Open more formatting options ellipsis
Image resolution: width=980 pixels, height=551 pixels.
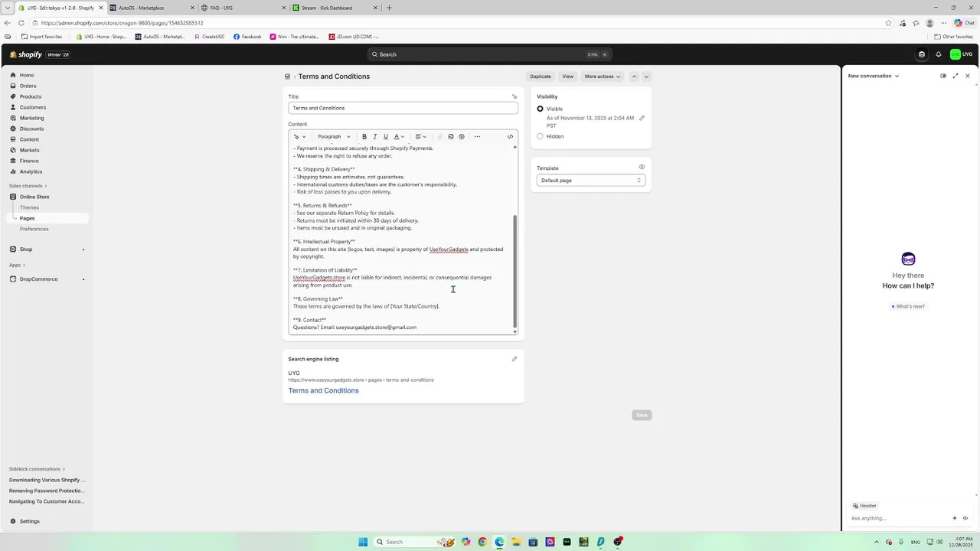pos(477,137)
